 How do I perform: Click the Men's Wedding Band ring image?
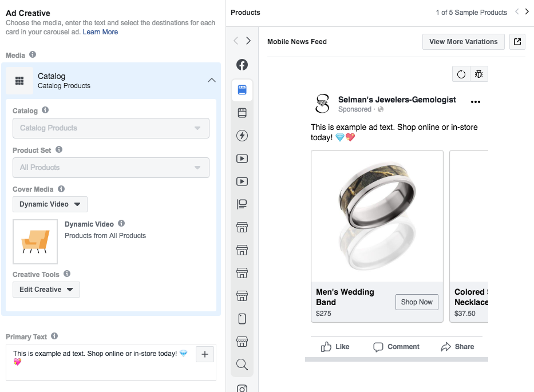click(377, 216)
